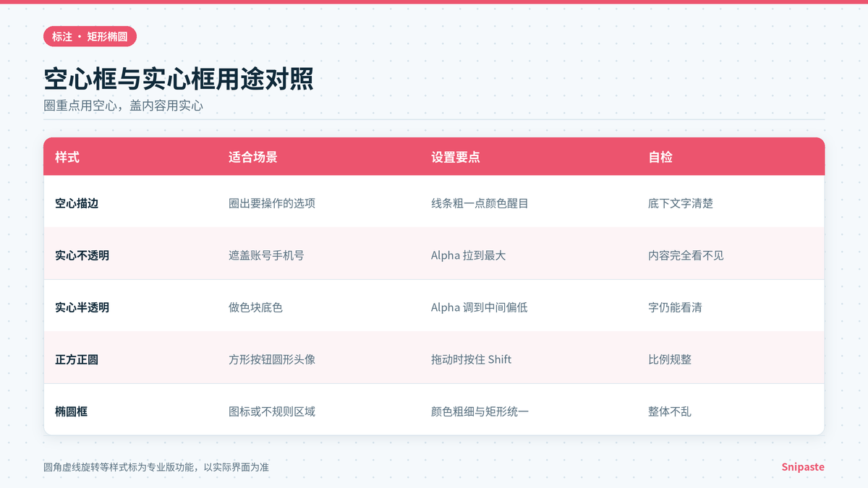Select the 实心不透明 row label

click(82, 255)
